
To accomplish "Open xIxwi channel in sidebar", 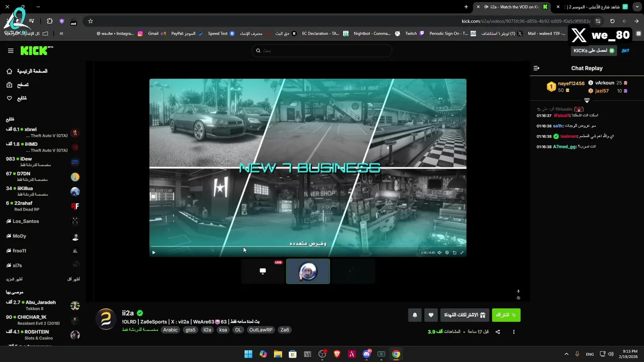I will (x=43, y=133).
